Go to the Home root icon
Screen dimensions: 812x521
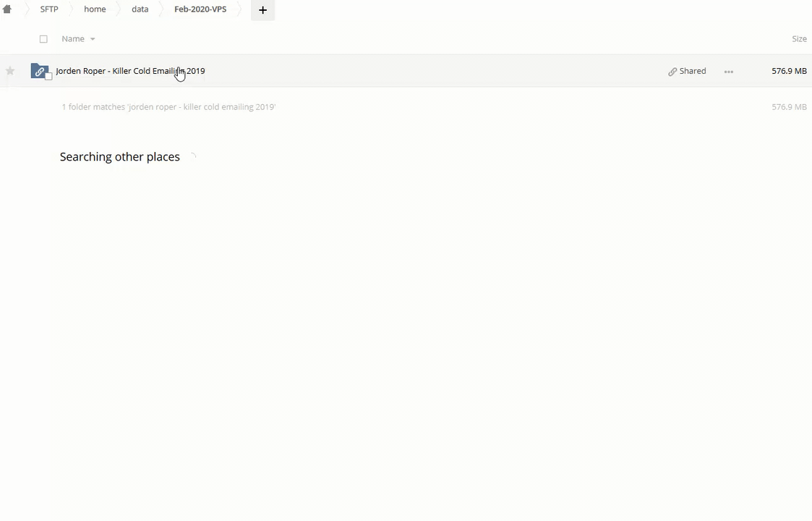7,9
